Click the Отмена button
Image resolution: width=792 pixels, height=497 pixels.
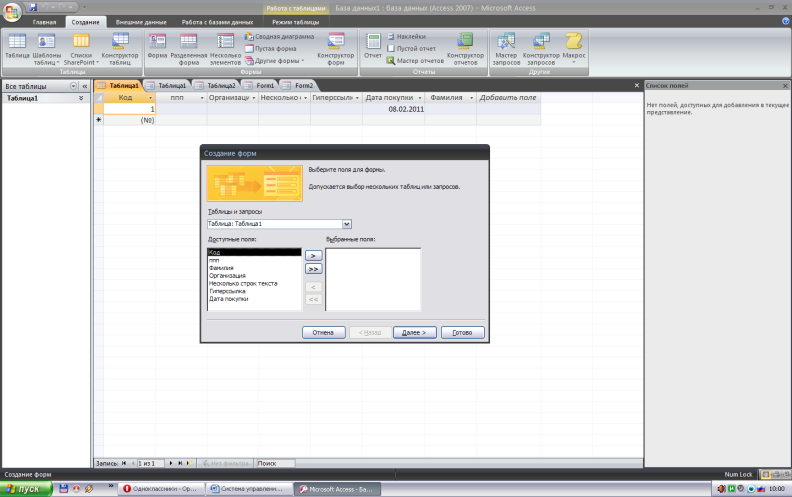point(323,332)
